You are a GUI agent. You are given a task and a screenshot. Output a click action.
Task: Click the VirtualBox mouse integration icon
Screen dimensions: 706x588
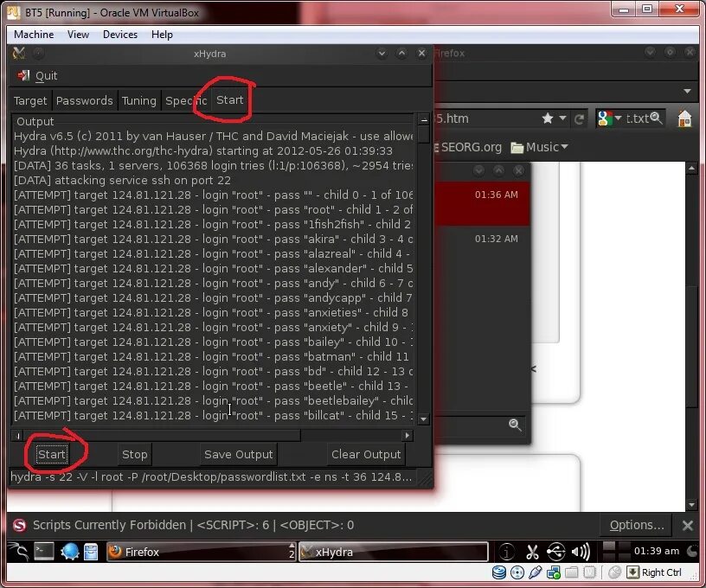click(x=614, y=572)
